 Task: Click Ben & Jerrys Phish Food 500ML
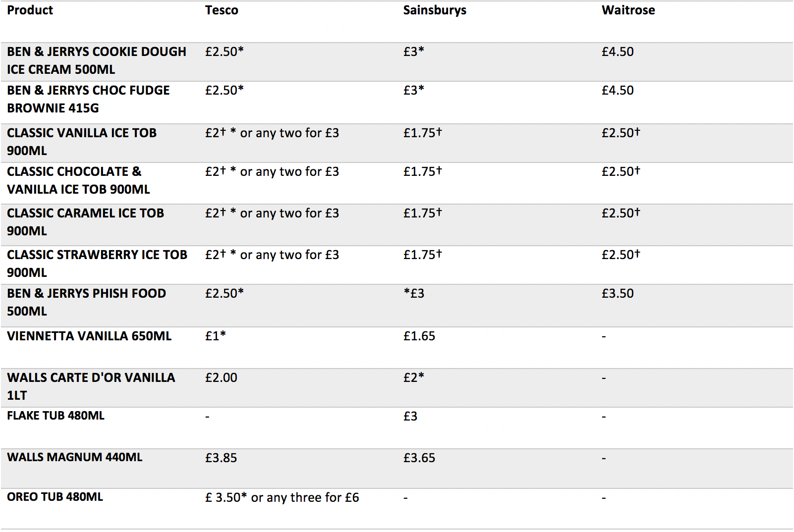[x=86, y=302]
